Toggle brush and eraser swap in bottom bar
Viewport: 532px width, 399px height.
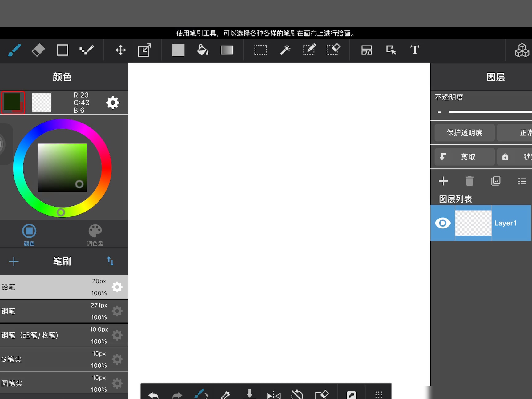coord(201,394)
